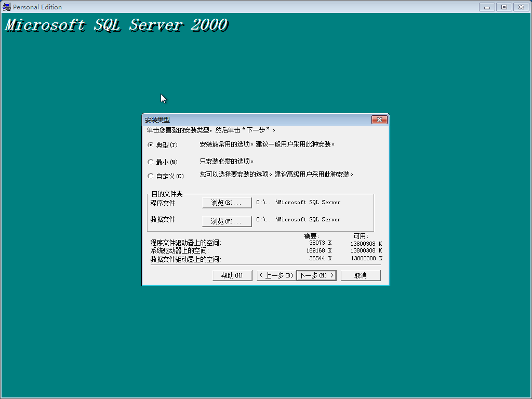Screen dimensions: 532x399
Task: Choose the 最小(M) minimum install option
Action: coord(151,162)
